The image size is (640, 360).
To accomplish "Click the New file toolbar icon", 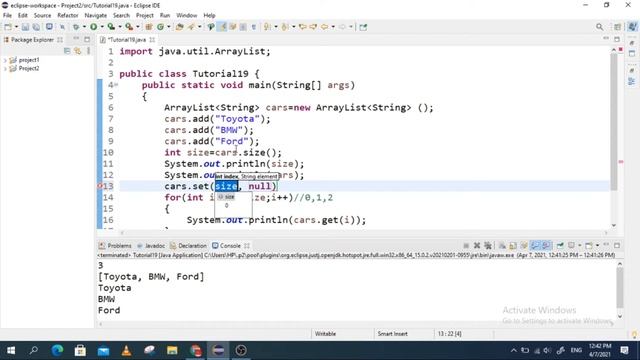I will (7, 27).
